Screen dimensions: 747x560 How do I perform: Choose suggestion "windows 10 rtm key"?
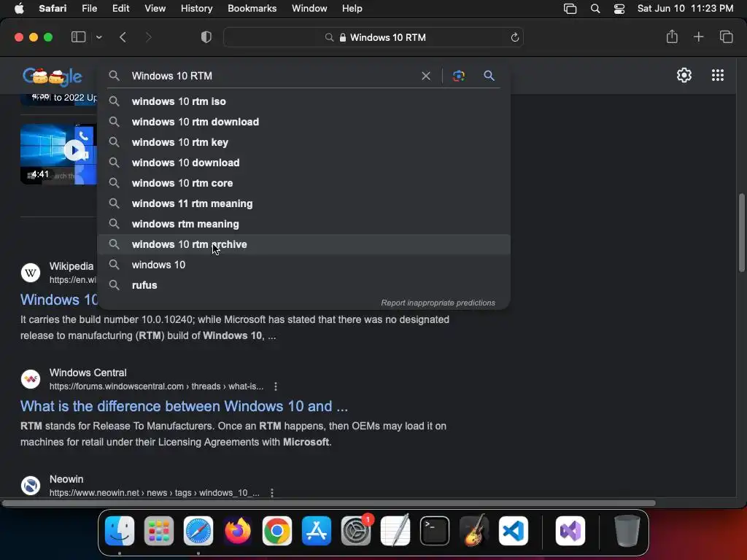point(303,142)
